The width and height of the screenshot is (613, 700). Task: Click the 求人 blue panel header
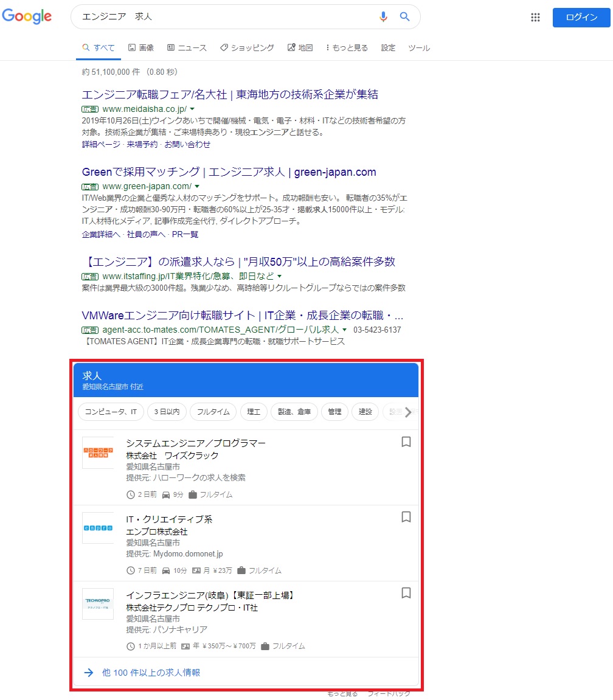(x=246, y=380)
